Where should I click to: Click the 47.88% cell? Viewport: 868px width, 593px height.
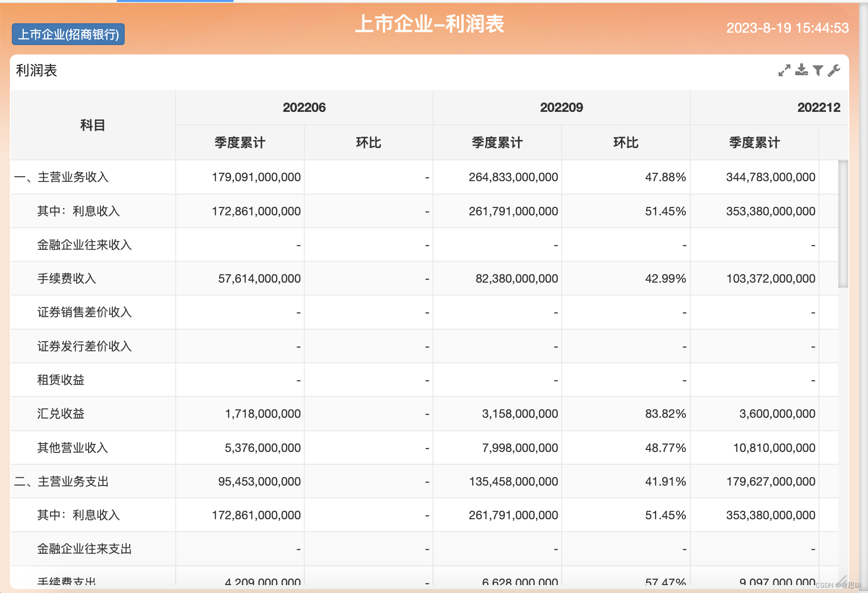tap(666, 177)
